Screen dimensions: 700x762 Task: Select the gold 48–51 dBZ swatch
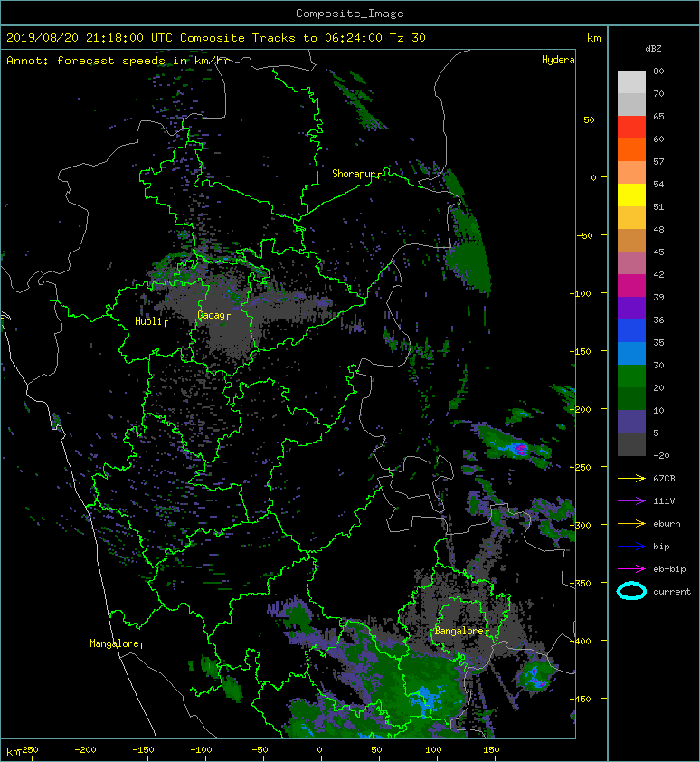pyautogui.click(x=631, y=218)
